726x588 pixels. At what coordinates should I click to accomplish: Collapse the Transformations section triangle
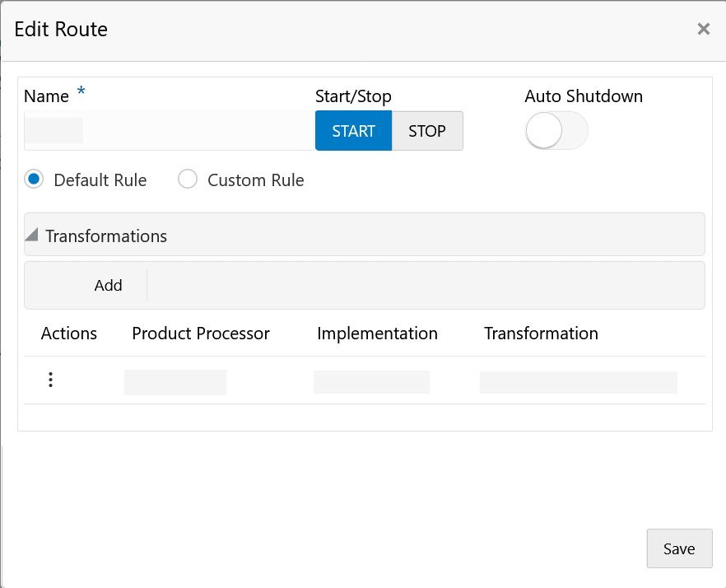32,236
